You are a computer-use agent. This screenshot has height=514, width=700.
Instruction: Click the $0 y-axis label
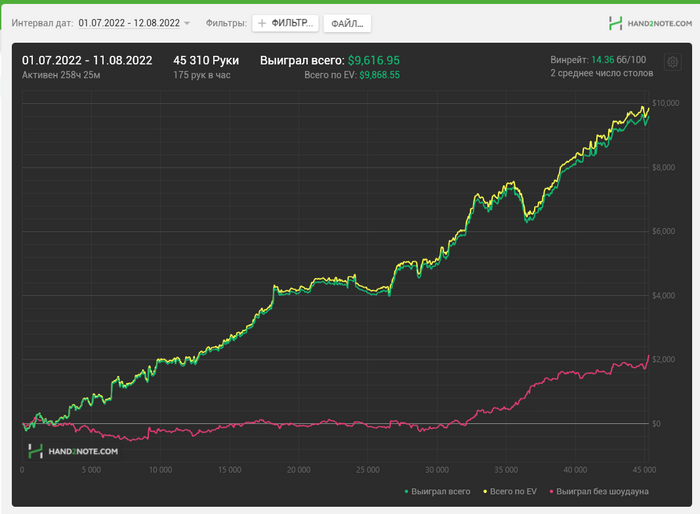coord(656,424)
